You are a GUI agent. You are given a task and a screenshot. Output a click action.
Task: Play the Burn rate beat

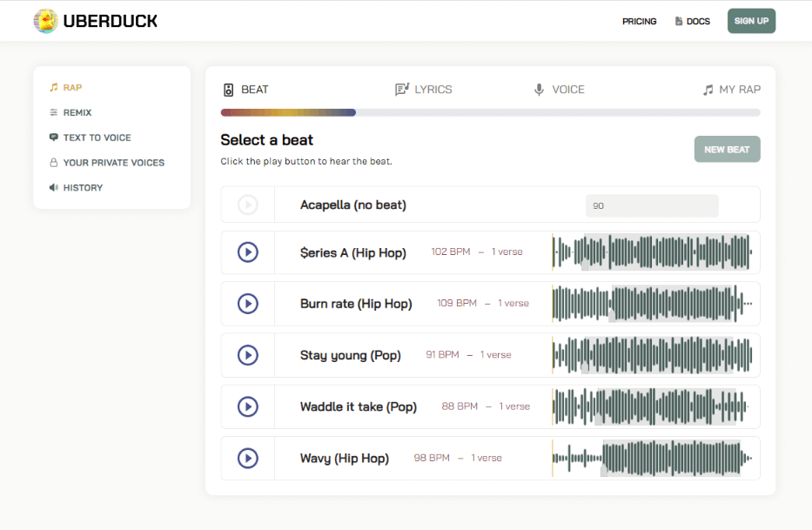click(247, 303)
